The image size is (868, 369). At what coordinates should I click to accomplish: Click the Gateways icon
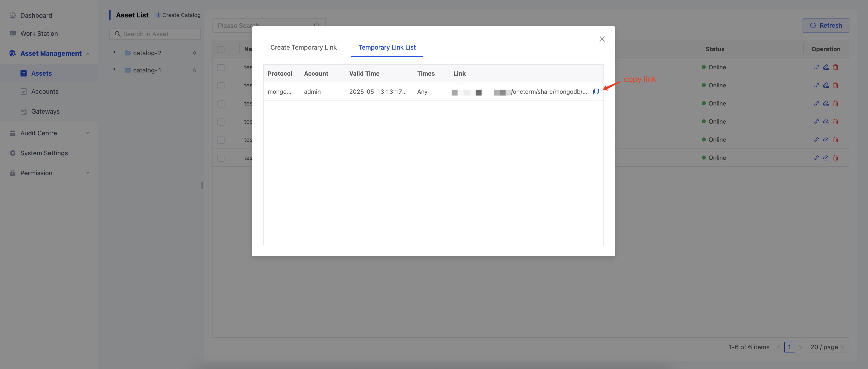24,111
